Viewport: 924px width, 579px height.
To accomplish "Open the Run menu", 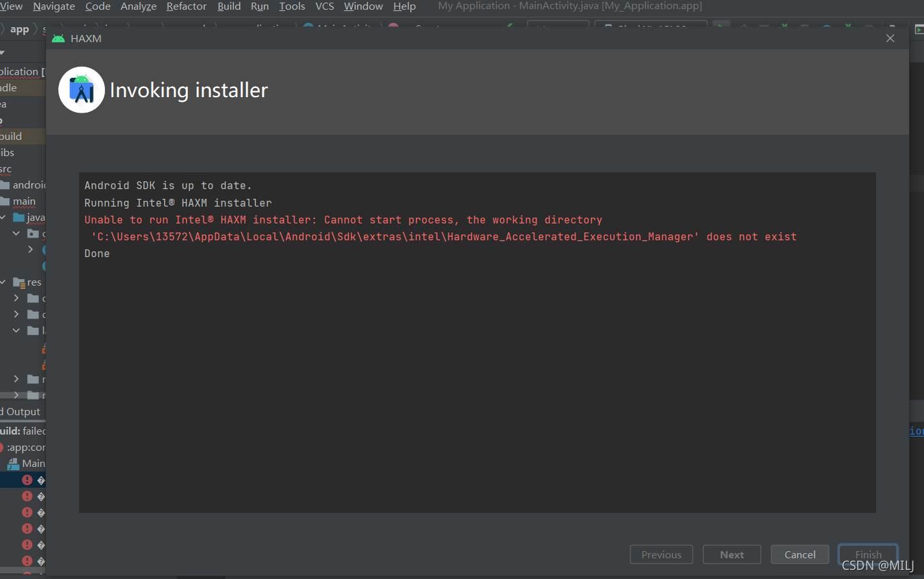I will [x=259, y=6].
